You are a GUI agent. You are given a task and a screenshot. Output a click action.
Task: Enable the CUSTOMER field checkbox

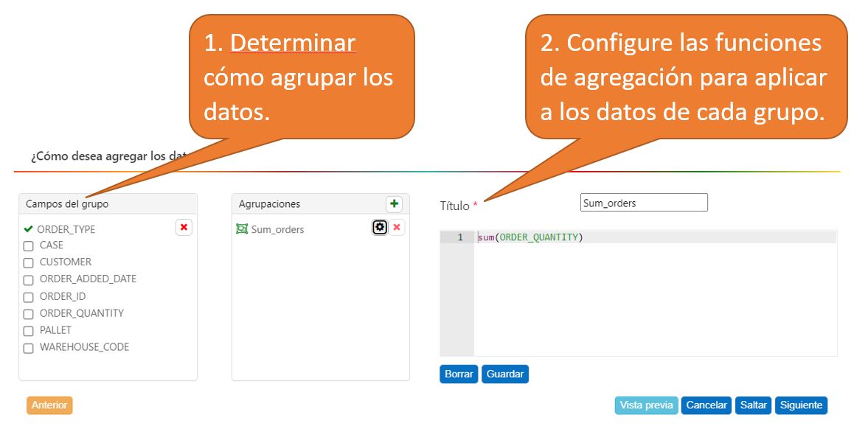(x=29, y=263)
